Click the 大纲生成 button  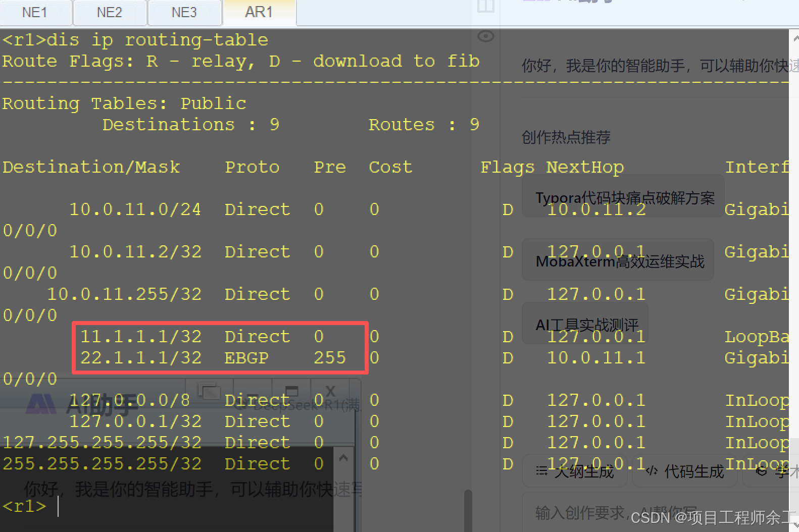click(575, 471)
